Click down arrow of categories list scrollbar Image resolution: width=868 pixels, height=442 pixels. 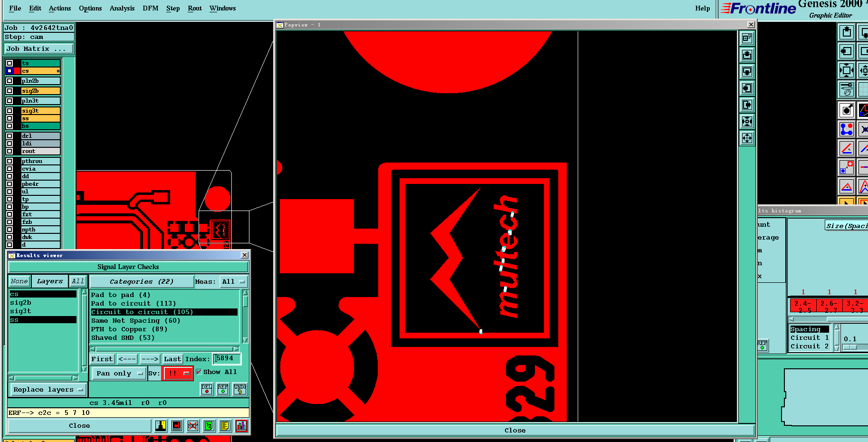245,340
